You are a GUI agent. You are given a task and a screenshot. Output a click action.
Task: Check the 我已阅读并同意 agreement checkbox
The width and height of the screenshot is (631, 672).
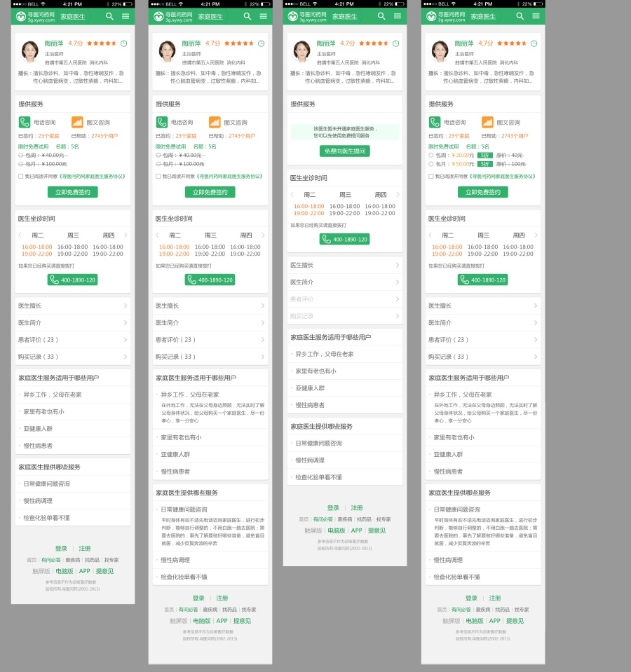click(x=430, y=176)
